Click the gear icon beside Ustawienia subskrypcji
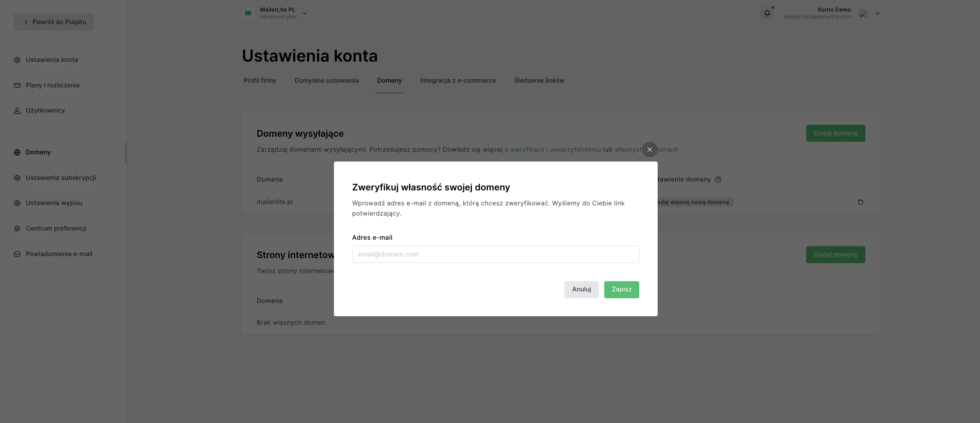Viewport: 980px width, 423px height. click(x=17, y=177)
